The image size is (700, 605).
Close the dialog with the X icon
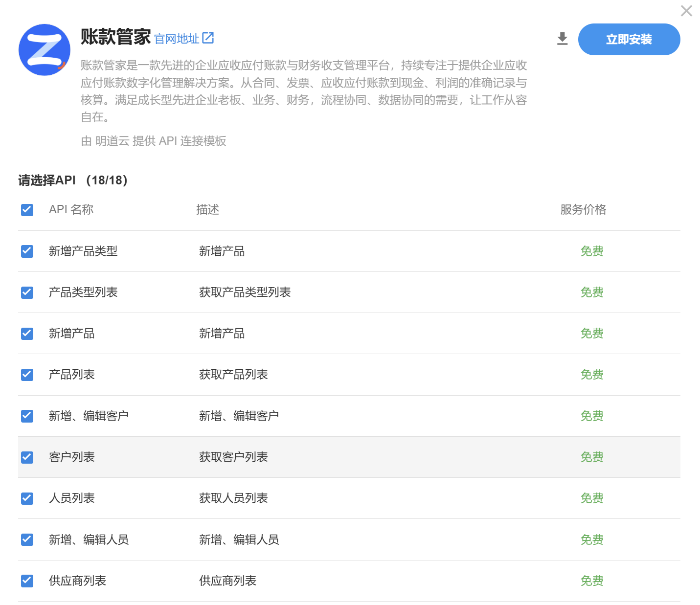pos(686,11)
